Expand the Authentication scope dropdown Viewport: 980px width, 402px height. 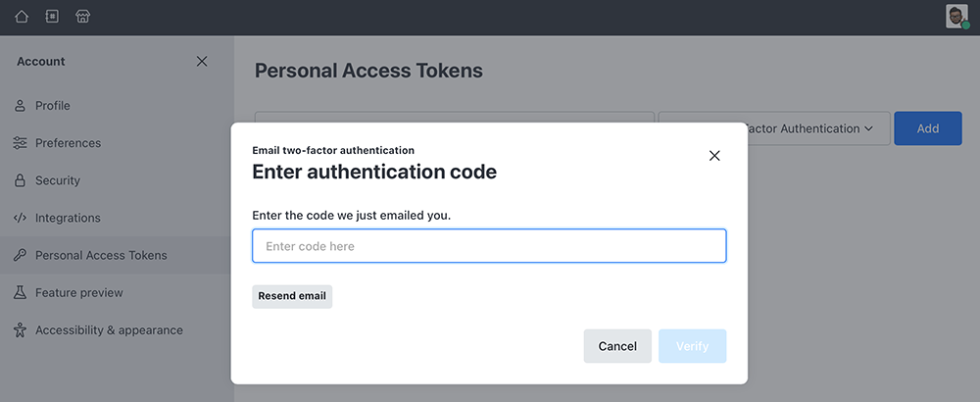point(774,128)
